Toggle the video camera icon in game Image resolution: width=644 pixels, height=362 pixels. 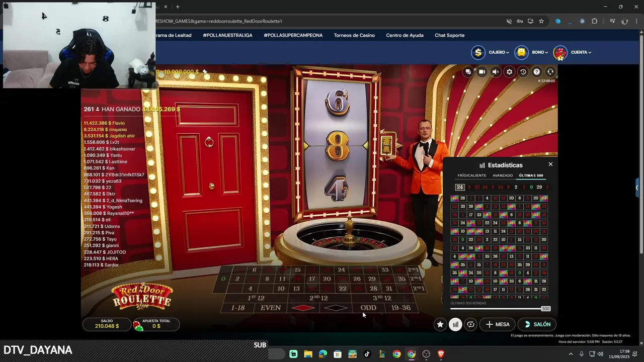482,72
